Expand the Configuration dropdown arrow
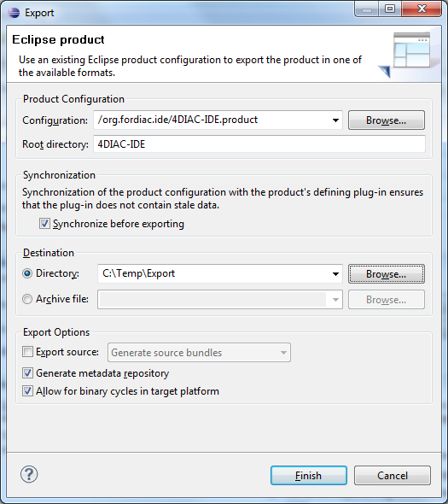 tap(335, 120)
